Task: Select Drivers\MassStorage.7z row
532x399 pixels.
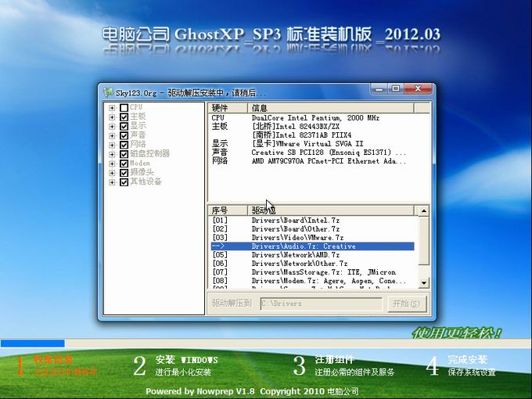Action: pos(312,272)
